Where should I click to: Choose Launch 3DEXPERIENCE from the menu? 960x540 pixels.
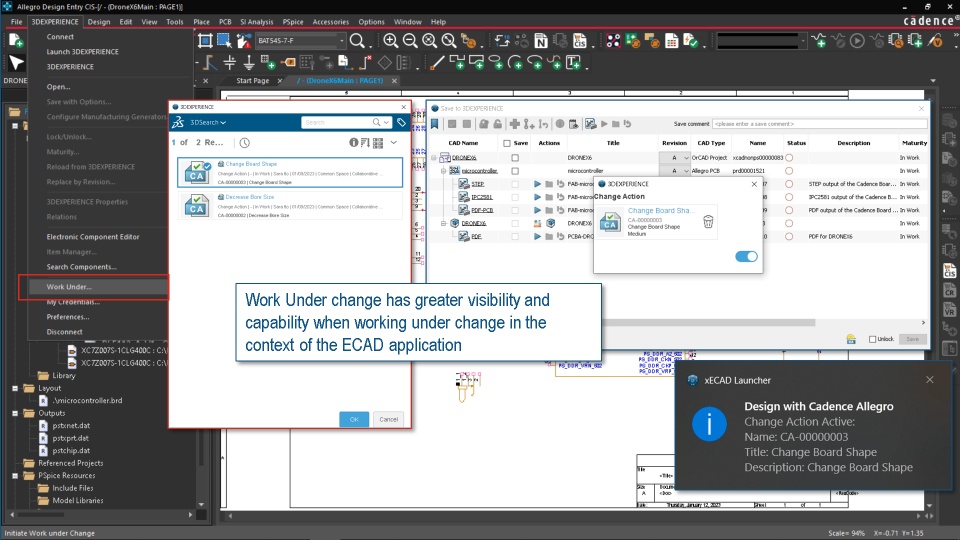point(83,51)
